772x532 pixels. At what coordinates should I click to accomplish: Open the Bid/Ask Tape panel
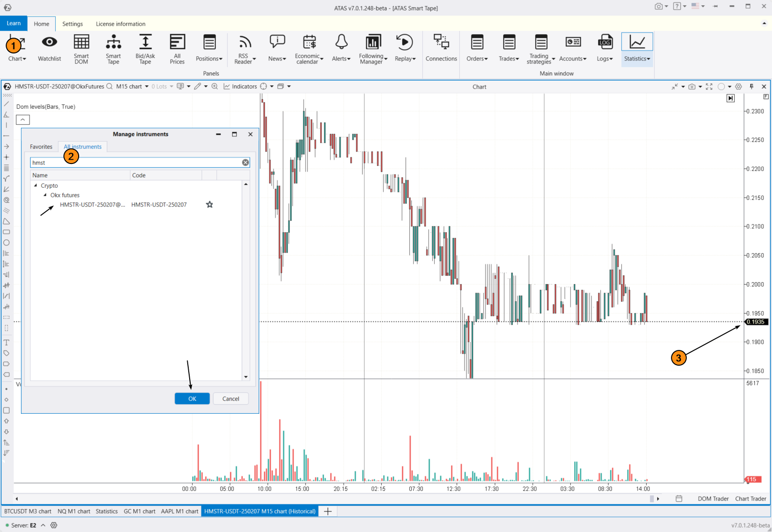tap(145, 48)
